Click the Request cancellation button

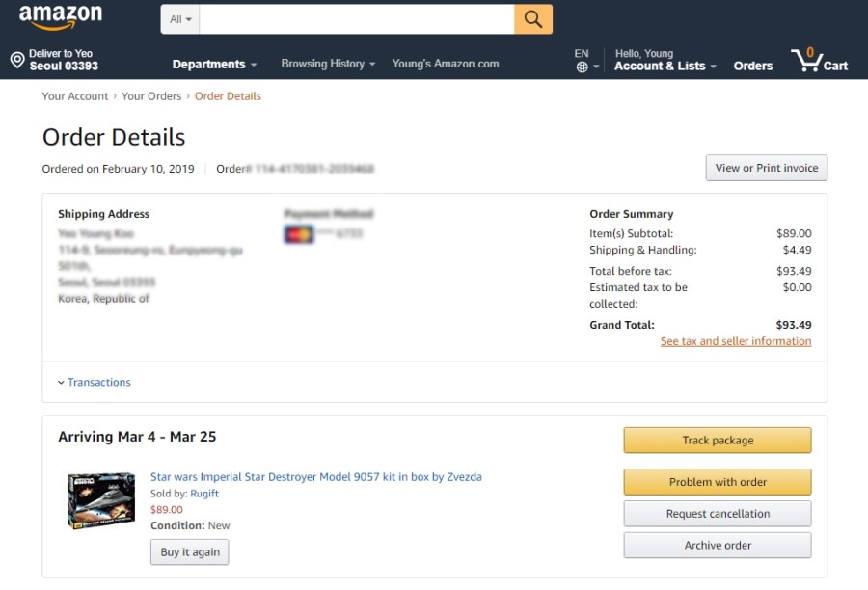click(717, 514)
